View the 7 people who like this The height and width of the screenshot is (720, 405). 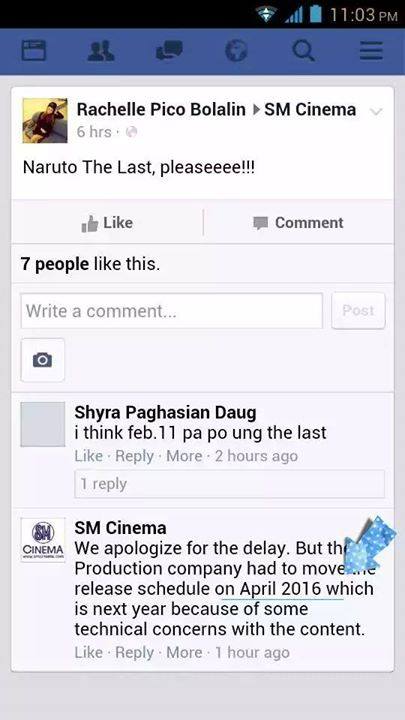(x=90, y=264)
